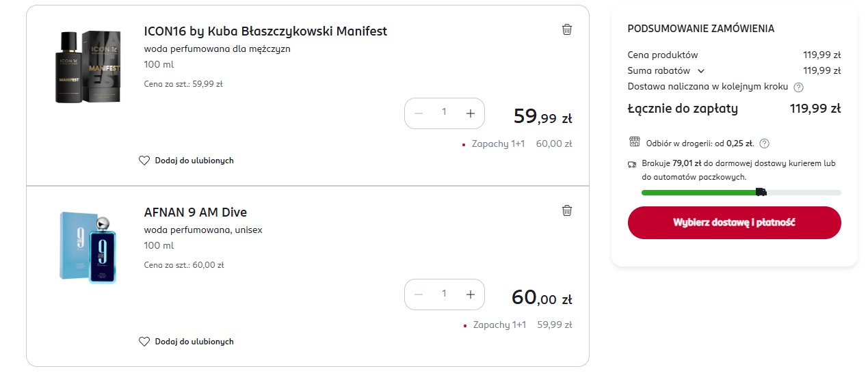Click the store pickup icon
868x384 pixels.
pos(634,142)
